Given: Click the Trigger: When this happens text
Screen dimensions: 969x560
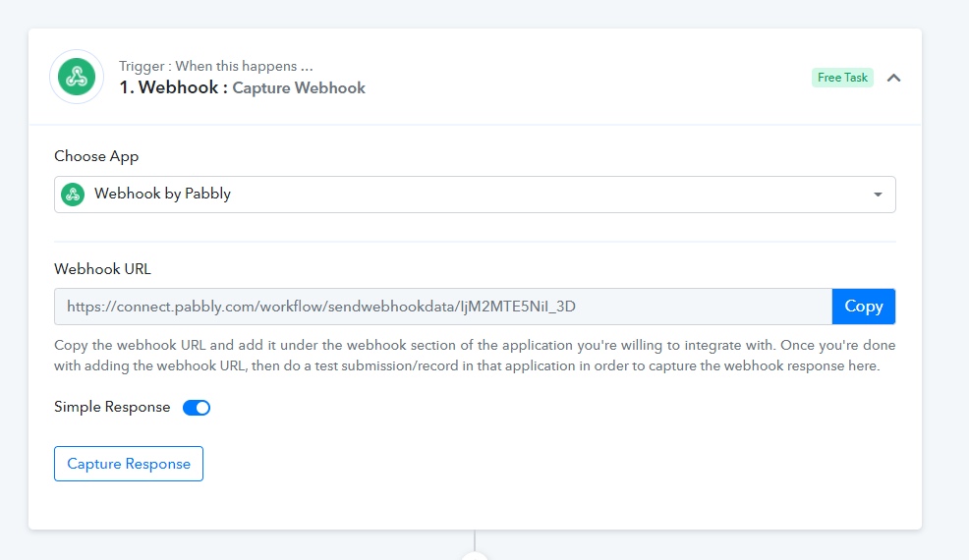Looking at the screenshot, I should point(215,66).
